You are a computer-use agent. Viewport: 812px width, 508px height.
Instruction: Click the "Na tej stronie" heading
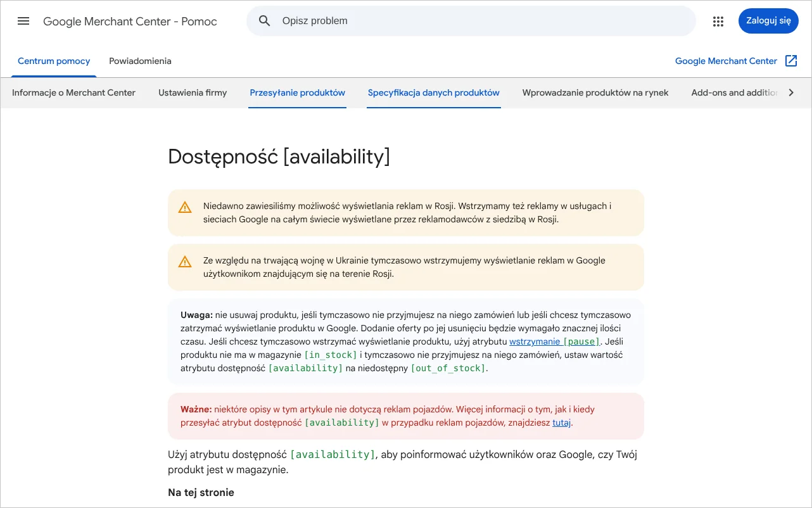tap(201, 492)
